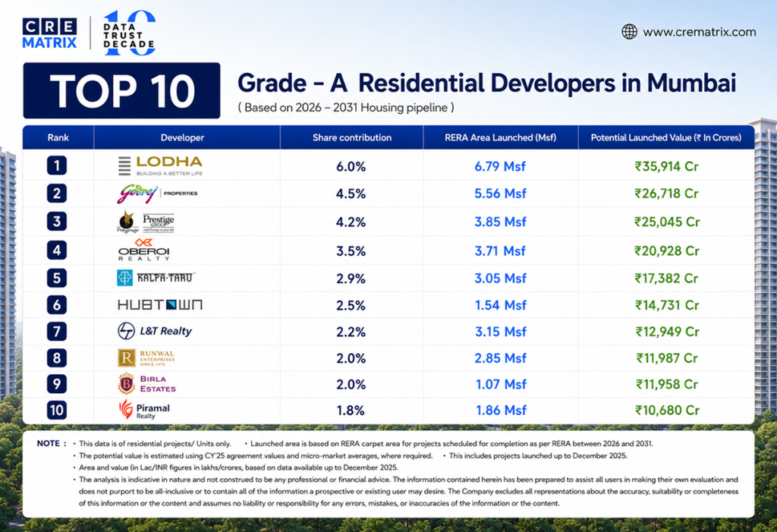
Task: Click the Kalpa-Taru logo
Action: point(156,278)
